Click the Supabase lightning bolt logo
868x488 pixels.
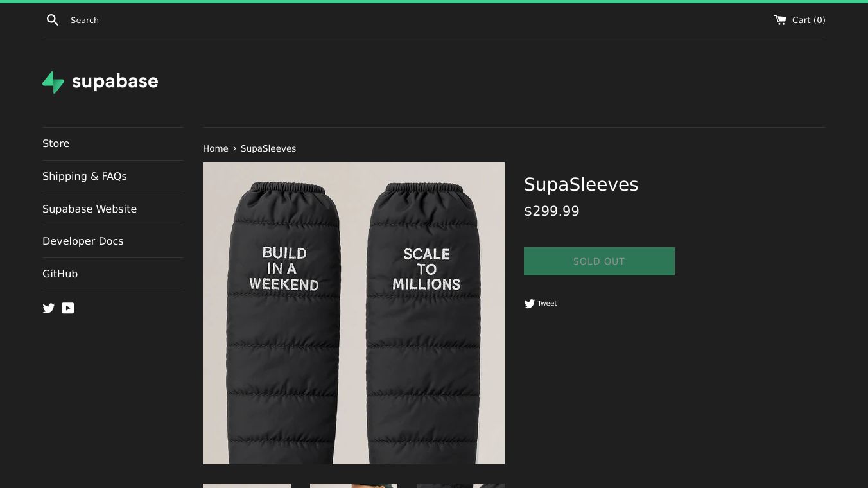coord(53,82)
